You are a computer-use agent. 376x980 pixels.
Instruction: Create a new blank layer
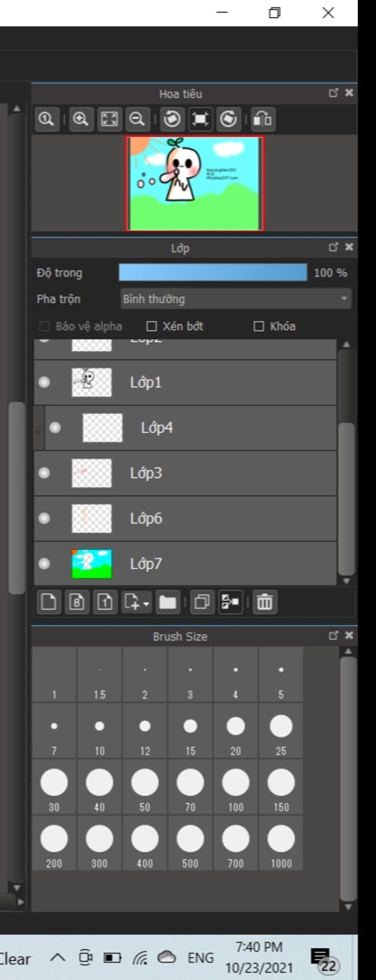click(49, 602)
